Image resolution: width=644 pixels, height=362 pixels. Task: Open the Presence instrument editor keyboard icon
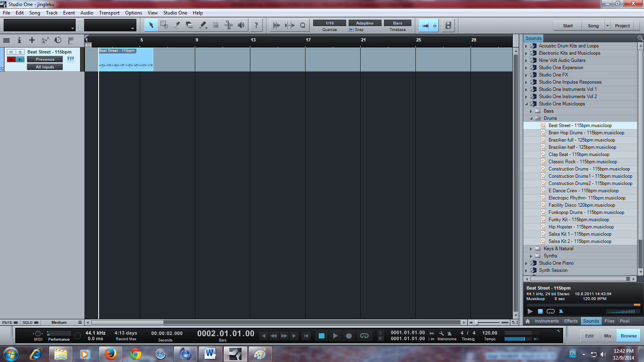71,59
